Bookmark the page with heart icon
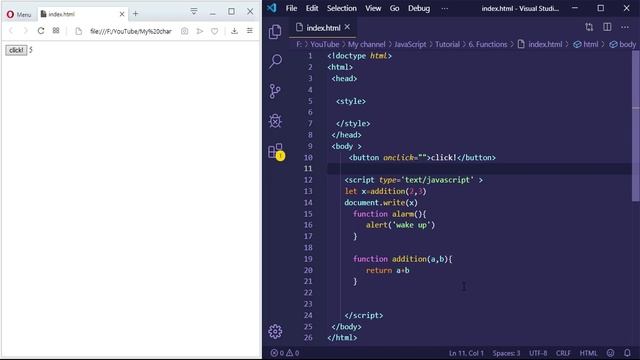Viewport: 640px width, 360px height. click(214, 31)
